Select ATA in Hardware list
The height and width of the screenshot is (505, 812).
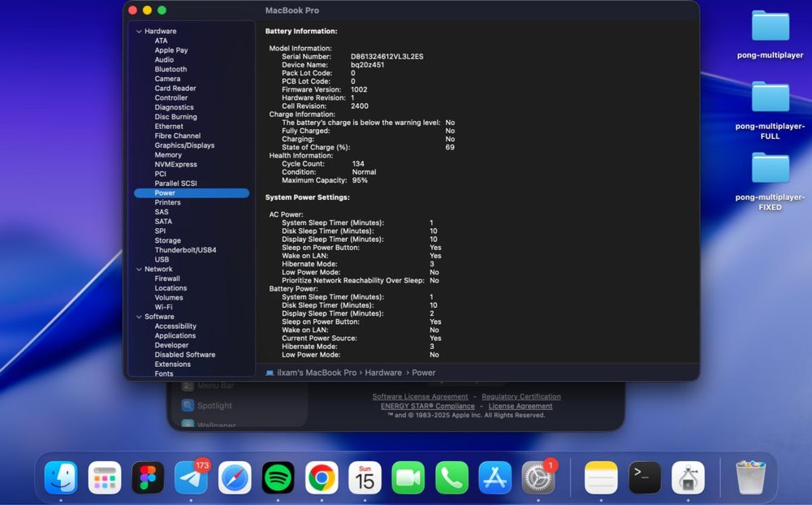click(161, 41)
